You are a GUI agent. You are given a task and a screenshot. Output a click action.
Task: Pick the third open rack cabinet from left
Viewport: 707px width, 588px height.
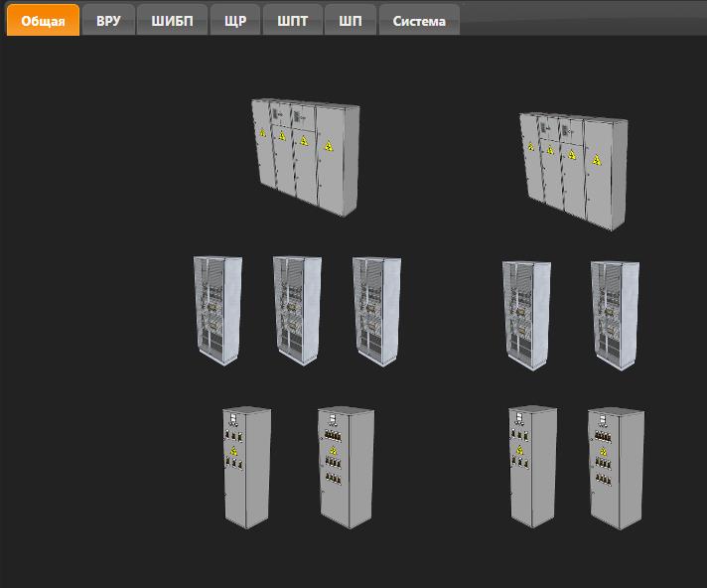tap(376, 312)
